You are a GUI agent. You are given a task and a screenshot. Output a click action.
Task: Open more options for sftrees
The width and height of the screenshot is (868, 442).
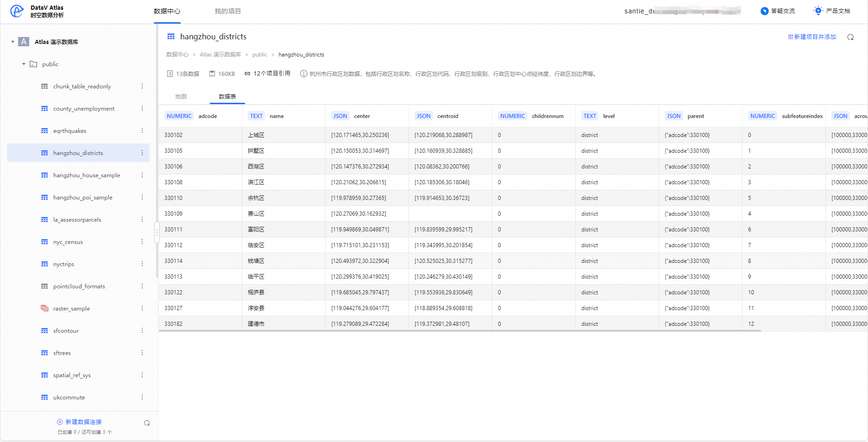(142, 353)
